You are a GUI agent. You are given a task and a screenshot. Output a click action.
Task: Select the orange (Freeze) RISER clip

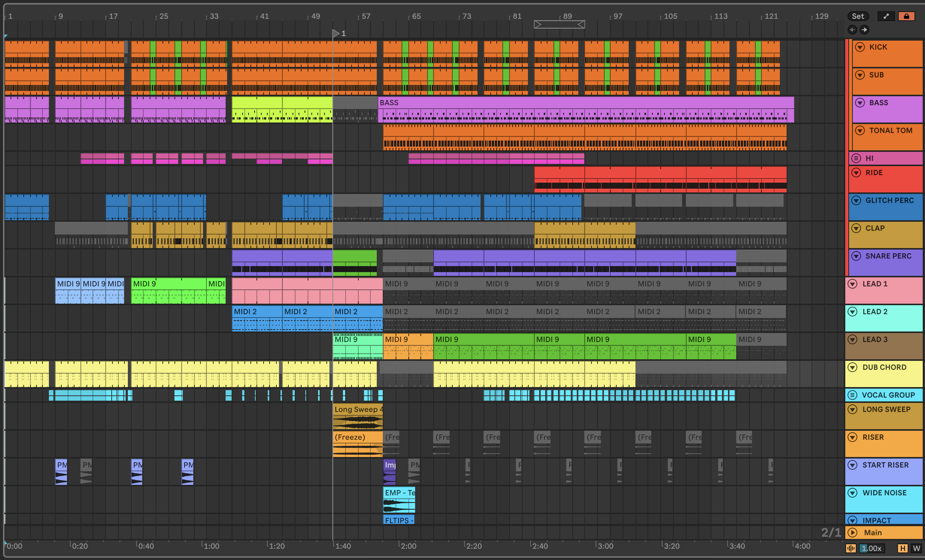[x=358, y=444]
